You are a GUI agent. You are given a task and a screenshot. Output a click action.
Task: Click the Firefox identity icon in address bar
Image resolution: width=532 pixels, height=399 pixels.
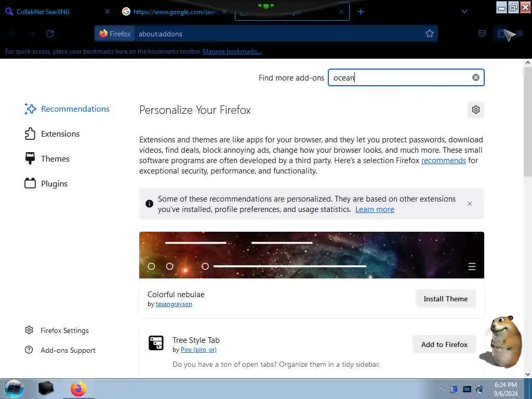click(115, 34)
